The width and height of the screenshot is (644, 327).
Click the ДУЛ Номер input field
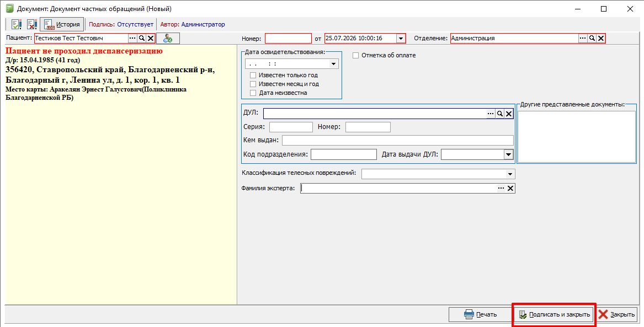368,127
